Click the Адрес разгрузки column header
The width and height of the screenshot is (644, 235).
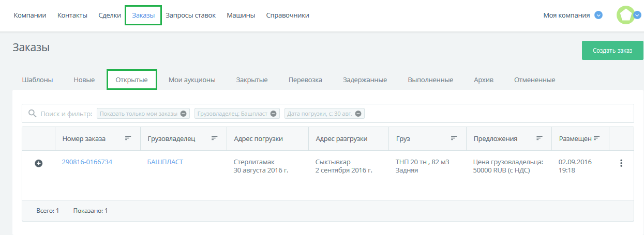coord(341,139)
